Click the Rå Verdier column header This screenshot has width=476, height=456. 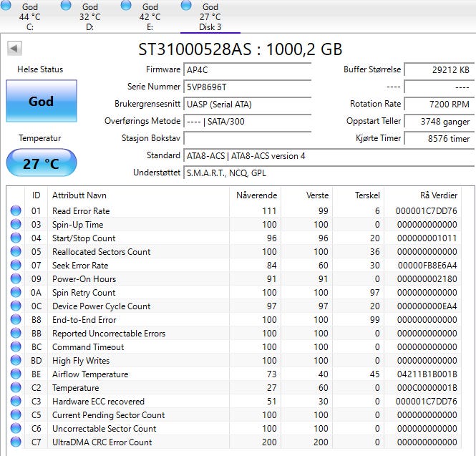tap(438, 195)
